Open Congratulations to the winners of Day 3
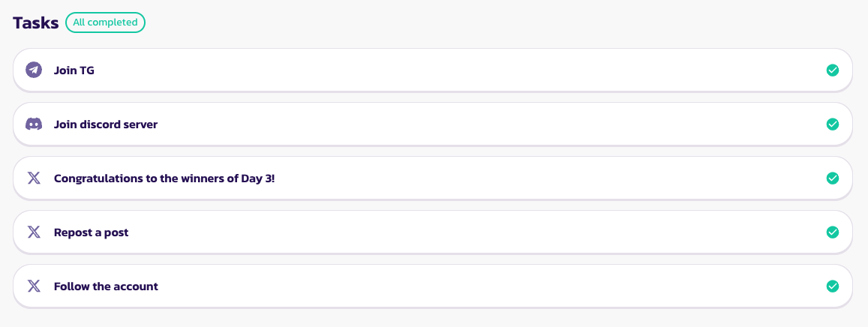The image size is (868, 327). point(164,178)
